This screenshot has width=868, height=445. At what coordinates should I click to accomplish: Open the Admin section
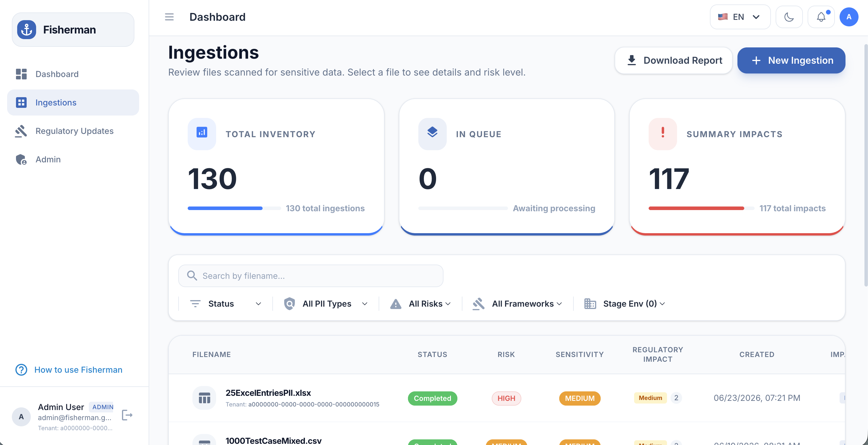[x=73, y=159]
